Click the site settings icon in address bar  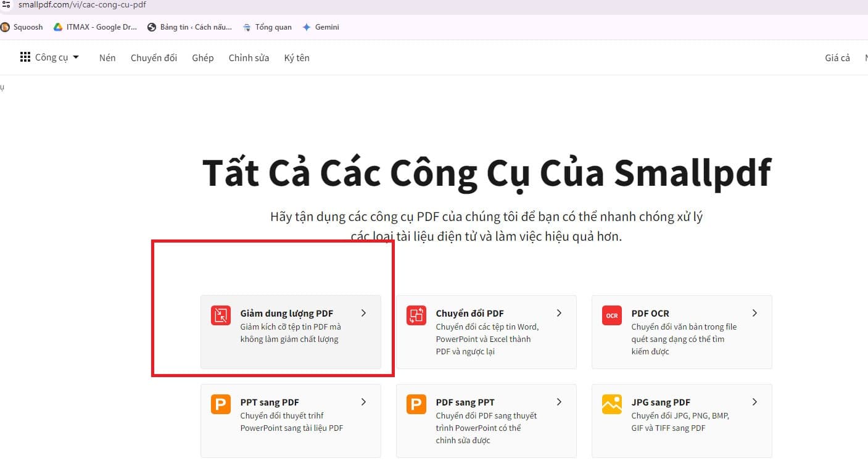(6, 4)
